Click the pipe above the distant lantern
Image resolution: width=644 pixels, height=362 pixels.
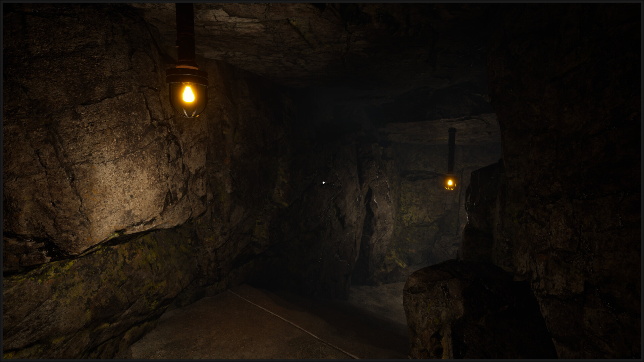coord(452,150)
